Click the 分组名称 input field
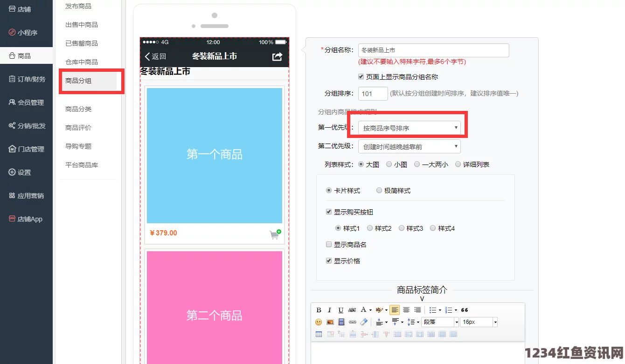The image size is (625, 364). pyautogui.click(x=433, y=50)
